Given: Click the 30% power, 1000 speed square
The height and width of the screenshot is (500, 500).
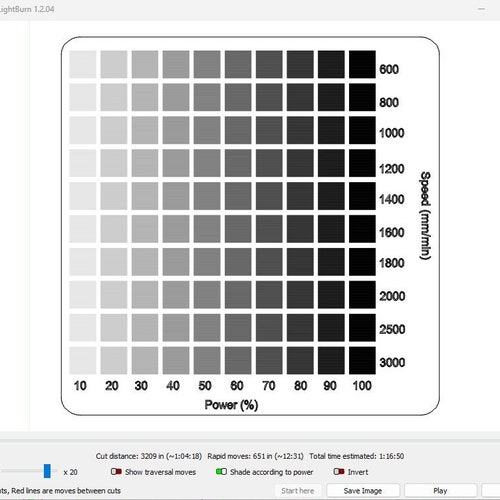Looking at the screenshot, I should click(145, 130).
